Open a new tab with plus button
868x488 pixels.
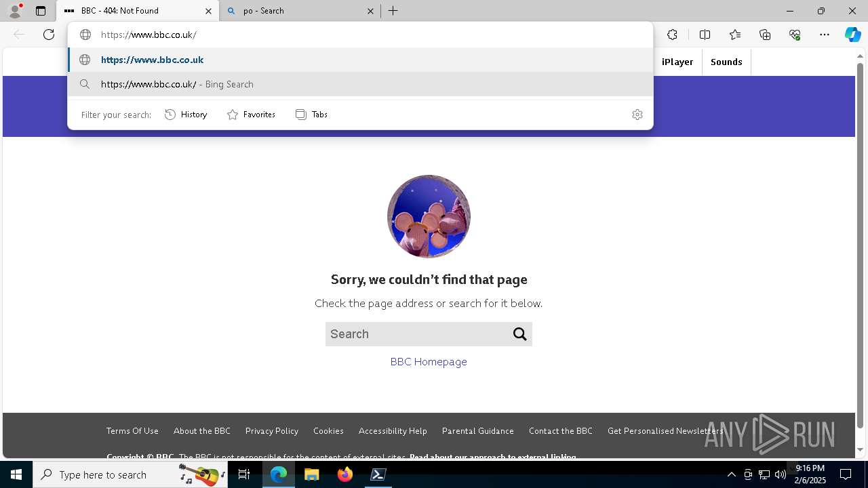(393, 11)
